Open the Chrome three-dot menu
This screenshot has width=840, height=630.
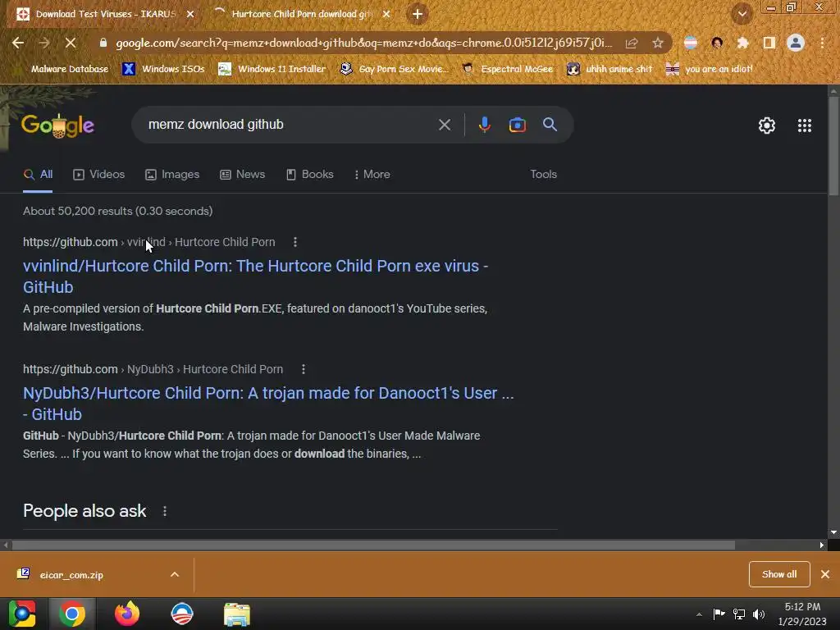pos(822,43)
